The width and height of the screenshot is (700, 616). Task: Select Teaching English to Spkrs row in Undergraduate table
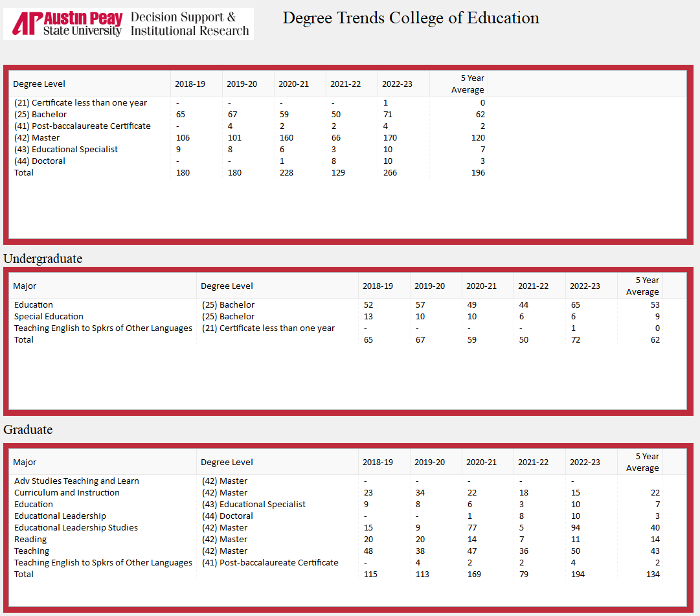pyautogui.click(x=103, y=328)
